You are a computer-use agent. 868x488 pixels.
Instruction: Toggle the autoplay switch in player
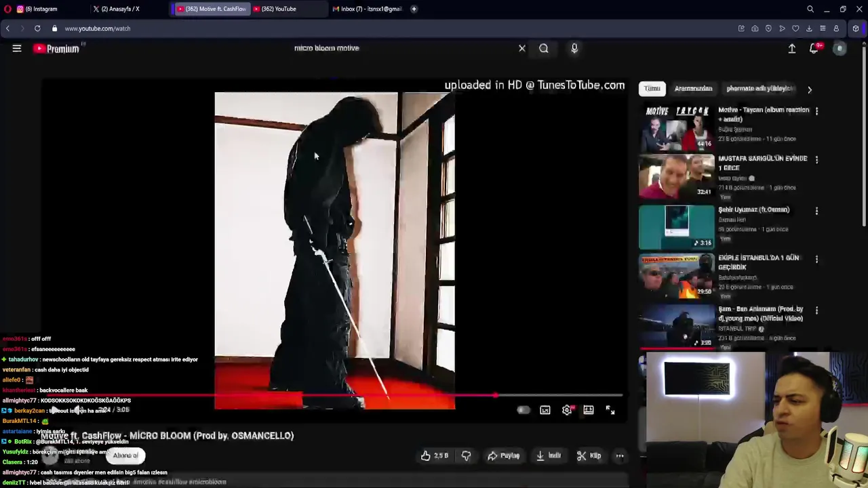(523, 410)
